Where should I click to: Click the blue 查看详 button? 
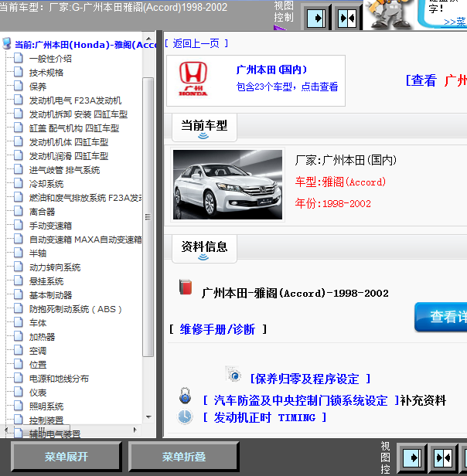441,317
